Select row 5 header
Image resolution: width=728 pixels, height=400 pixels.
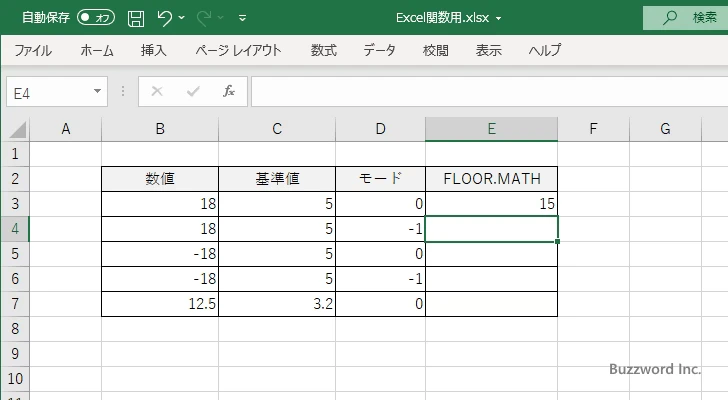coord(15,254)
